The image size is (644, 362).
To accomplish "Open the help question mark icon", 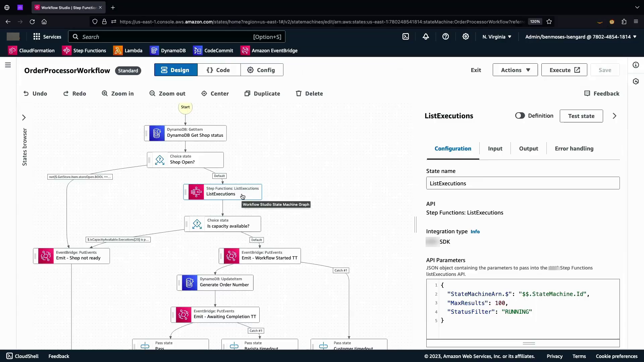I will click(x=445, y=37).
